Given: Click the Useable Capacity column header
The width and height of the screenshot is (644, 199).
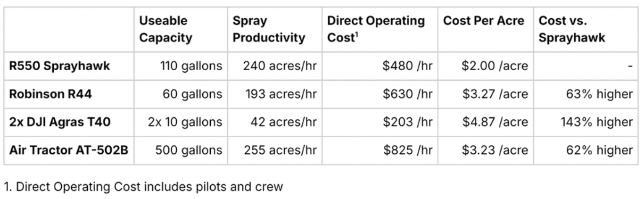Looking at the screenshot, I should click(166, 29).
